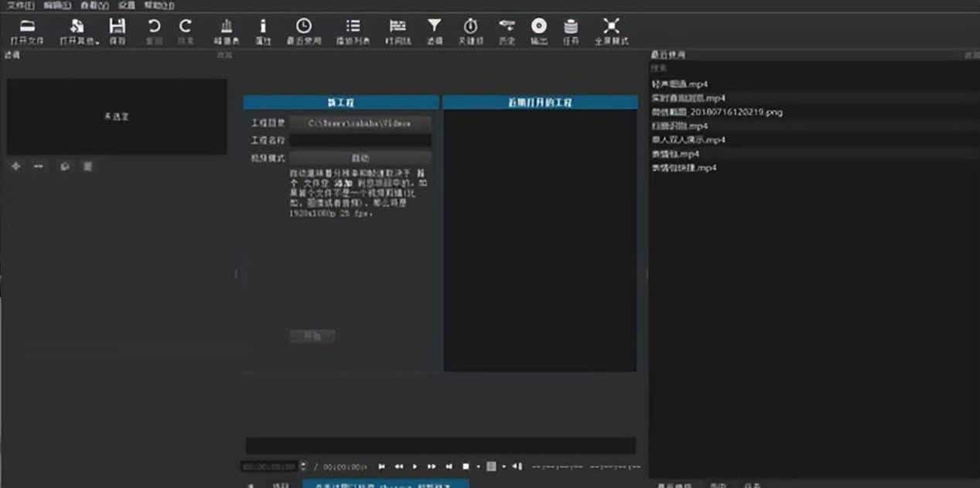Switch to the 近期打开的工程 tab
This screenshot has height=488, width=980.
click(539, 101)
